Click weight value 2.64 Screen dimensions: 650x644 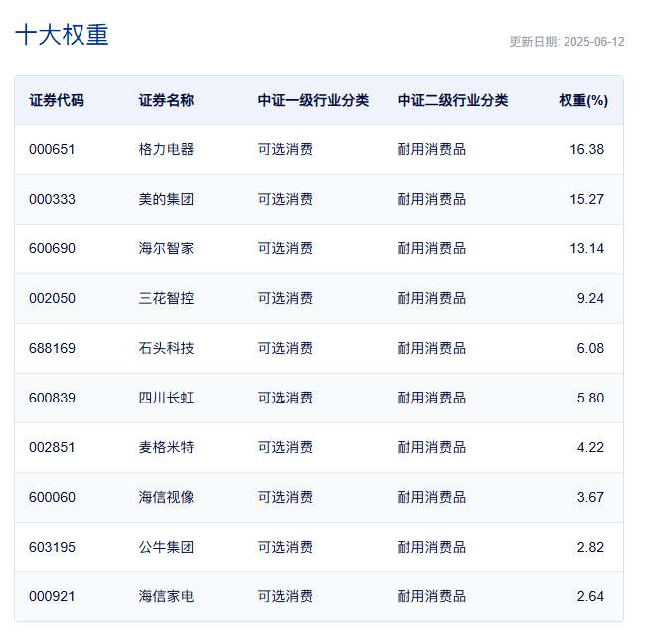[x=590, y=596]
